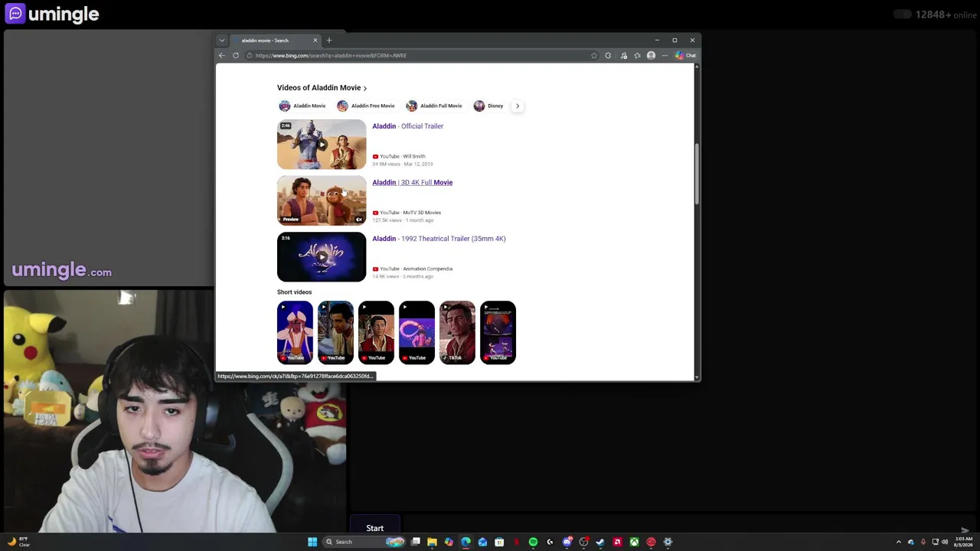Play the 1992 Theatrical Trailer thumbnail
980x551 pixels.
pos(322,257)
